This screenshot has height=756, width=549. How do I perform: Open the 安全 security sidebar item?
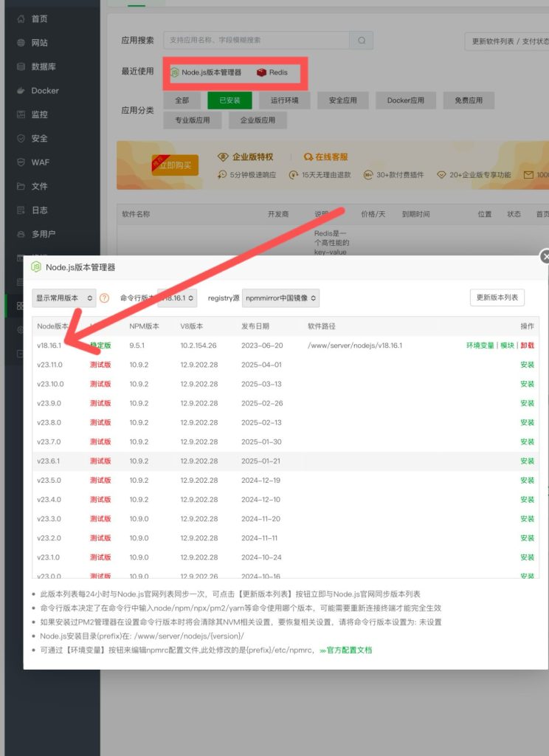[40, 138]
